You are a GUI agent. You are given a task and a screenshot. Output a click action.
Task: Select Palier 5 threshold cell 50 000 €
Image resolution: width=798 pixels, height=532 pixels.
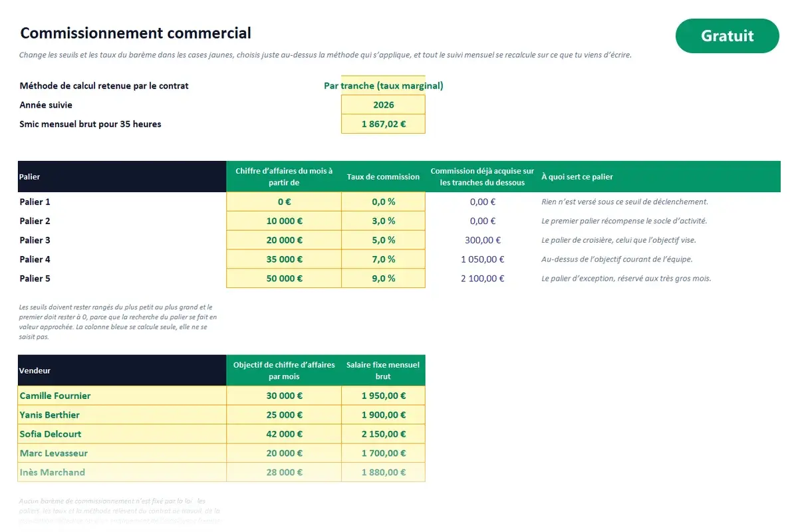pos(284,279)
